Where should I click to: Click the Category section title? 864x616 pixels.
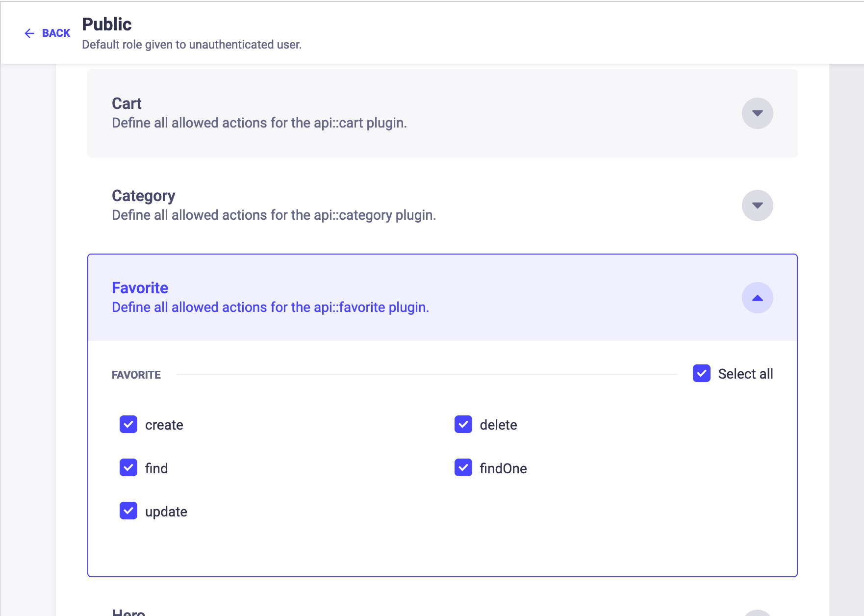143,196
